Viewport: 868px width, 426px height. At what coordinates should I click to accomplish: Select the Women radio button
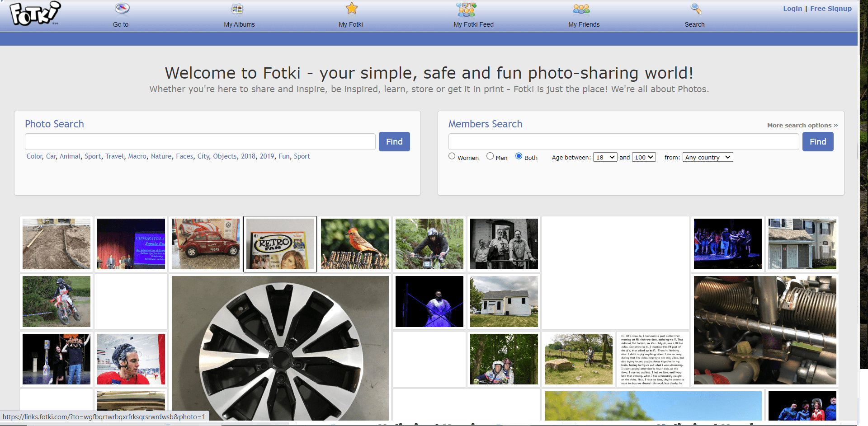click(452, 156)
